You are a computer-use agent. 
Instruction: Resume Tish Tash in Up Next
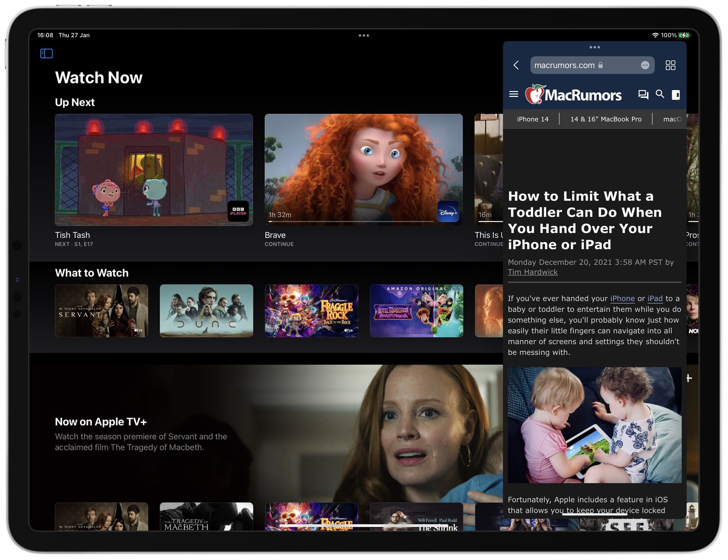153,169
